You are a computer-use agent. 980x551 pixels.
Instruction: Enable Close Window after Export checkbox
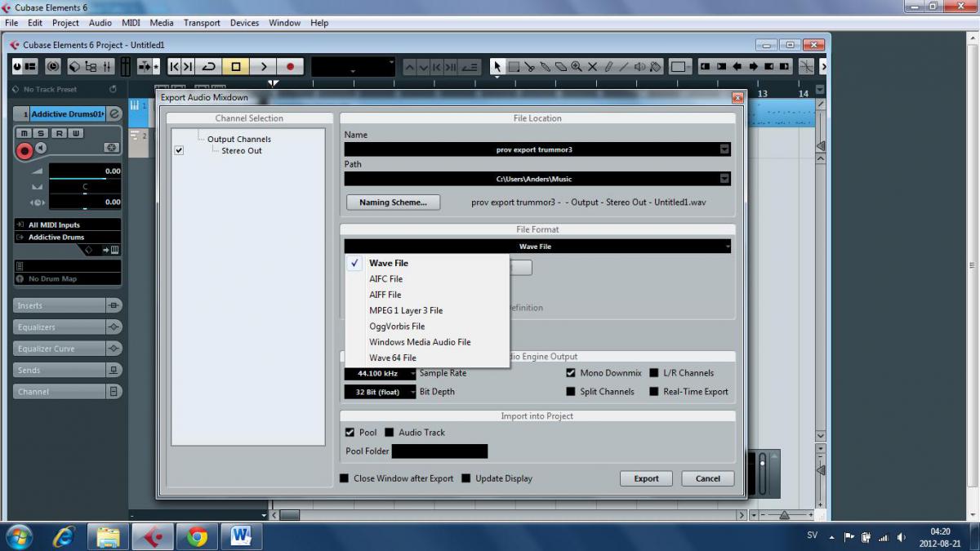point(344,478)
